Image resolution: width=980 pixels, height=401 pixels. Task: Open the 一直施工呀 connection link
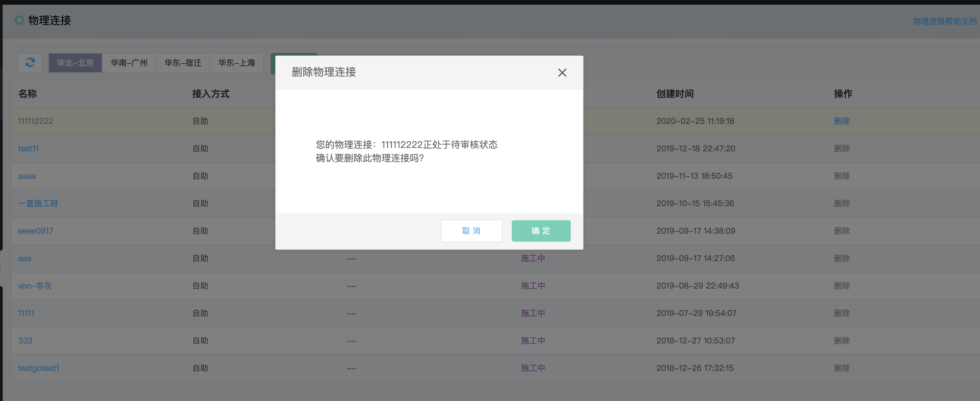pyautogui.click(x=38, y=204)
